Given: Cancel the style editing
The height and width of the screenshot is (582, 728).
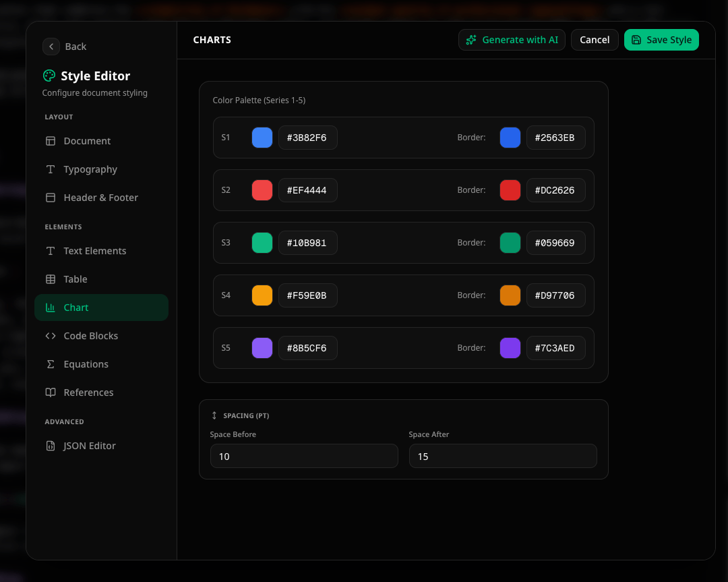Looking at the screenshot, I should pos(595,40).
